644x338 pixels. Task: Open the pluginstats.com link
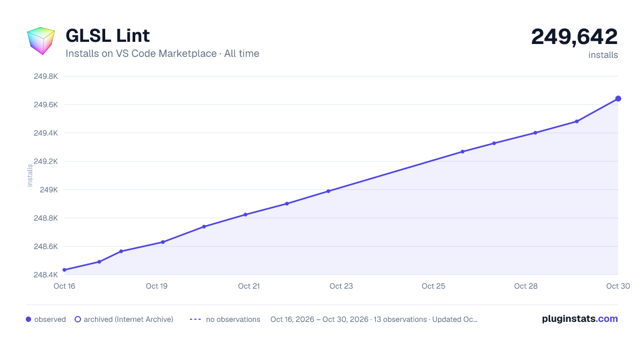[580, 319]
